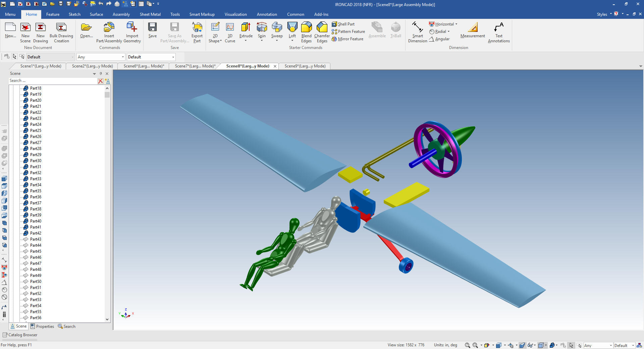
Task: Click the Export Part icon
Action: point(197,28)
